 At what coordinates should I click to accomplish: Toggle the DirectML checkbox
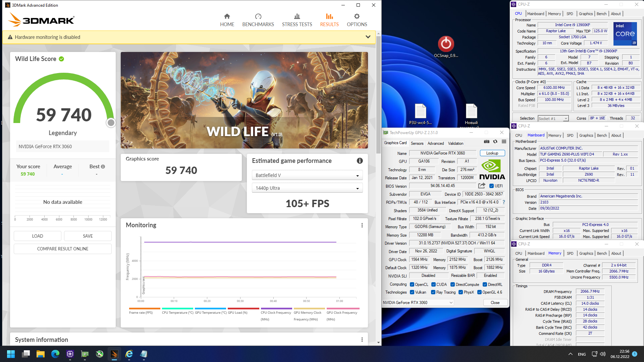point(485,285)
